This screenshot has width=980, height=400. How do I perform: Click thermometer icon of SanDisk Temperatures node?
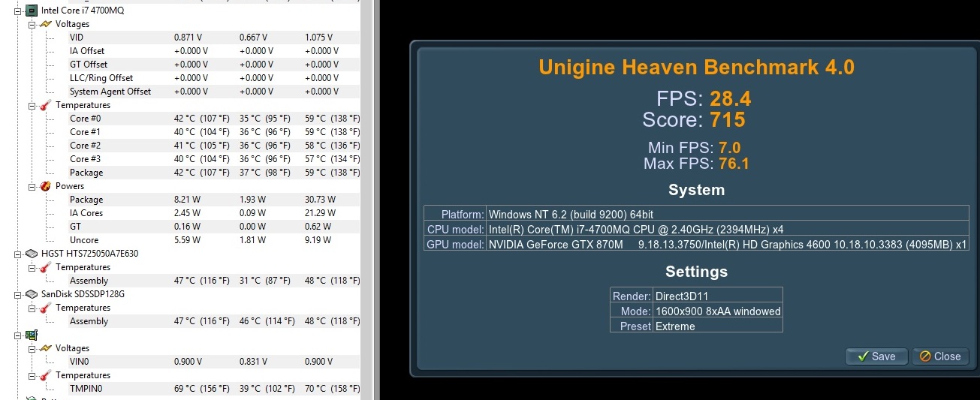[45, 308]
